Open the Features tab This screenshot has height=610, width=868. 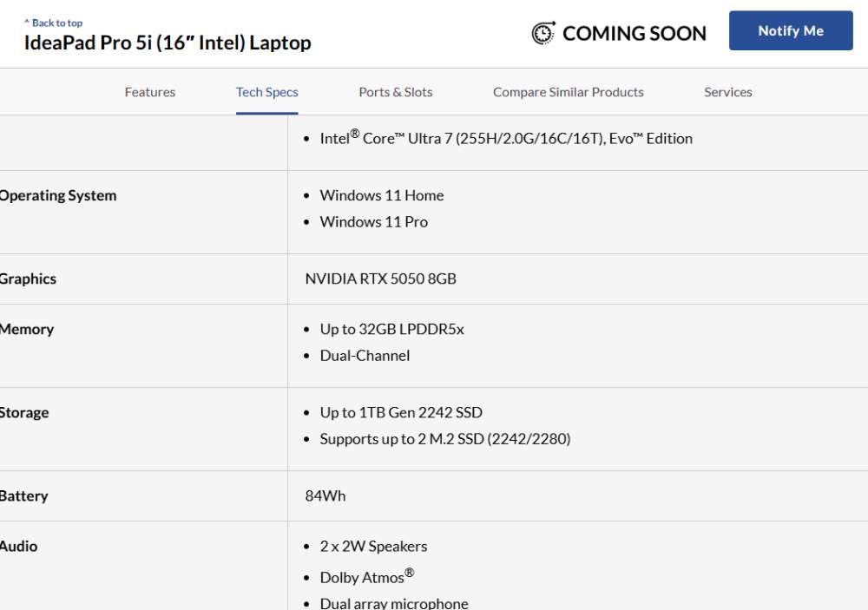[150, 92]
